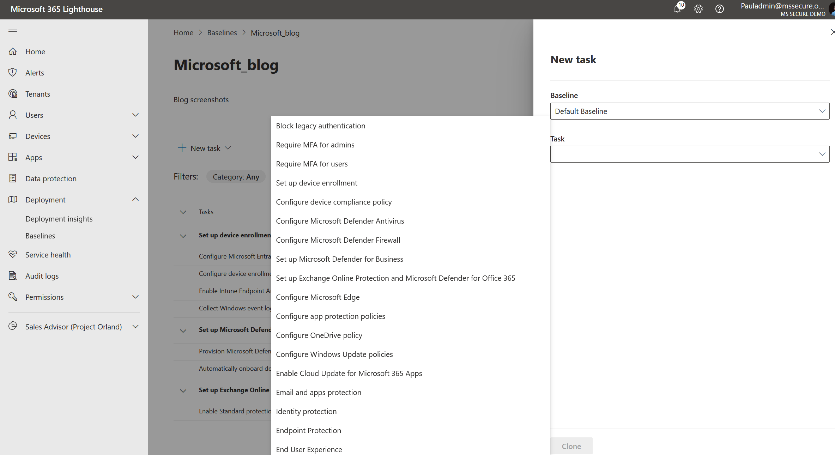Open notifications bell in header
This screenshot has width=835, height=455.
coord(678,8)
